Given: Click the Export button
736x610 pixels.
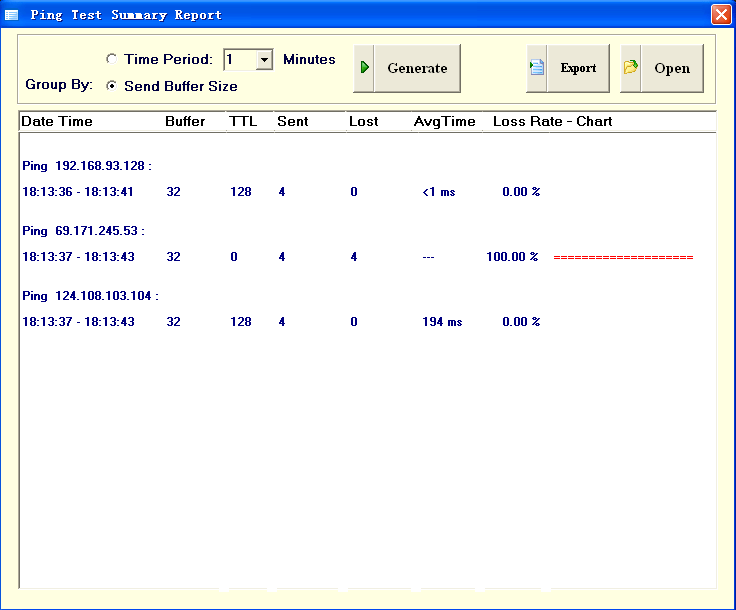Looking at the screenshot, I should [x=568, y=69].
